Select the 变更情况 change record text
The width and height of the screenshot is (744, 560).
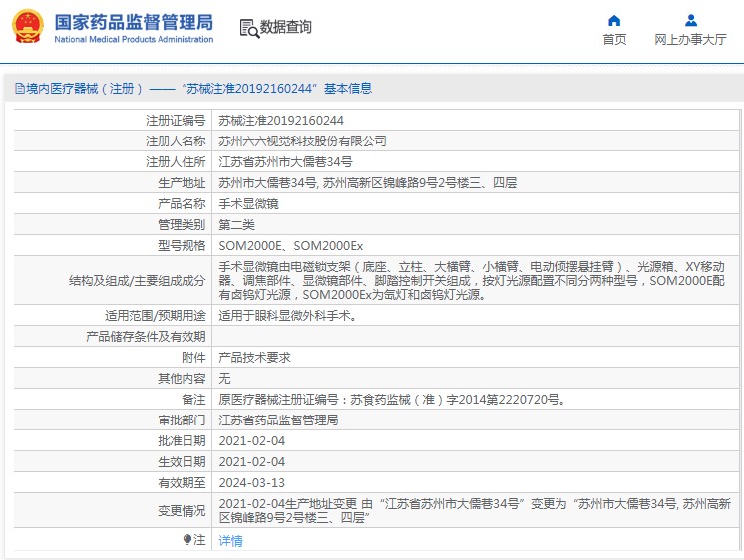coord(475,511)
